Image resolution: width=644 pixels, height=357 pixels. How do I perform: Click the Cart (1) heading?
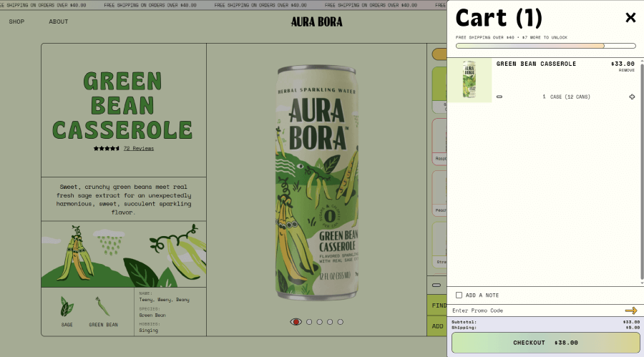(499, 18)
